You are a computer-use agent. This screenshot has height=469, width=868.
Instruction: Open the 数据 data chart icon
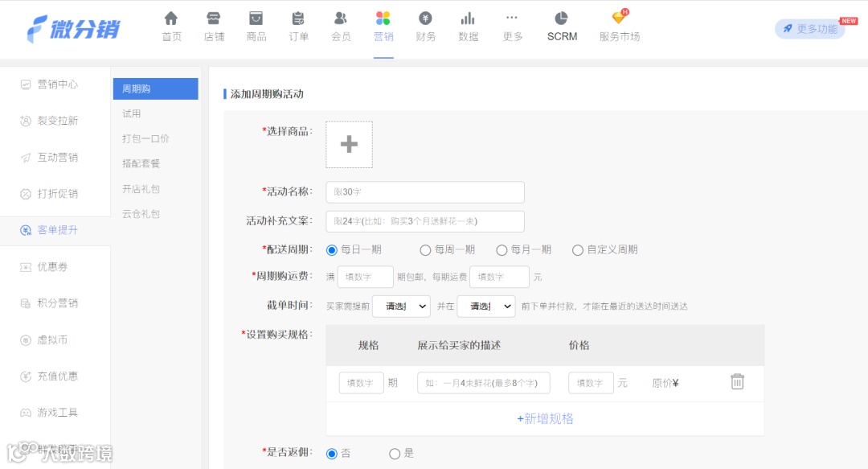tap(468, 19)
